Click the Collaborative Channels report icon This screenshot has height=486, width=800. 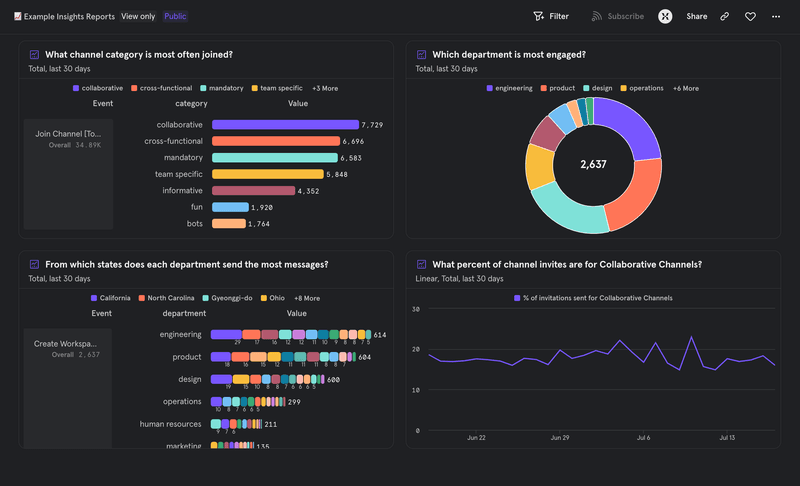pyautogui.click(x=421, y=265)
